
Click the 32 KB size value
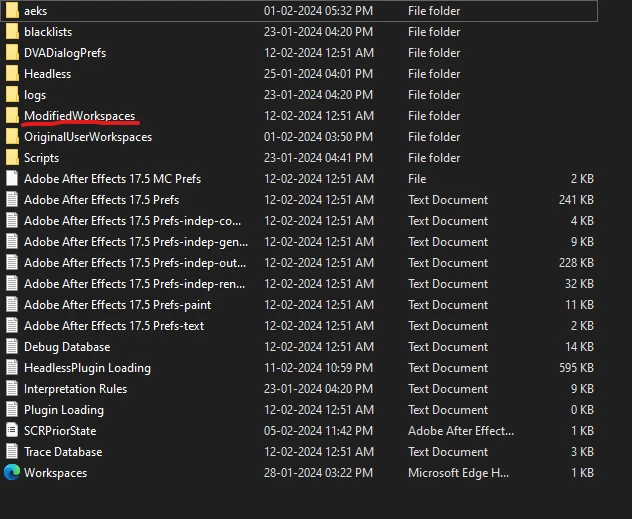[x=579, y=284]
